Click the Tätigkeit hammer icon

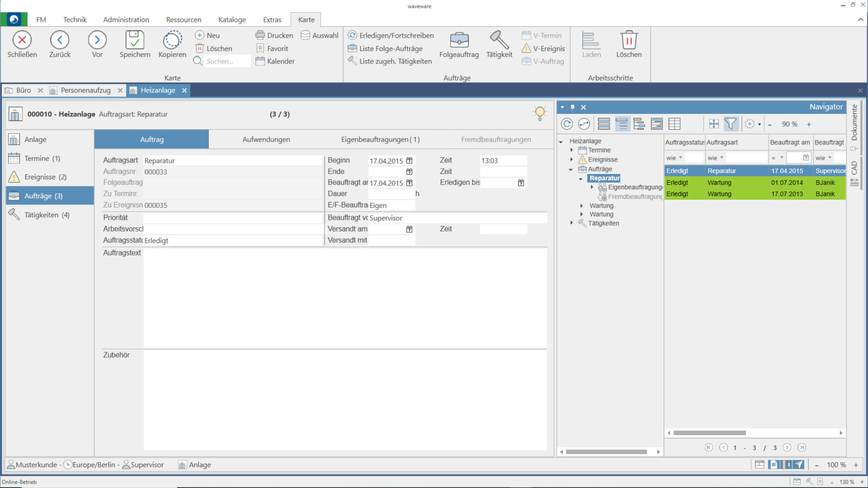[x=499, y=40]
